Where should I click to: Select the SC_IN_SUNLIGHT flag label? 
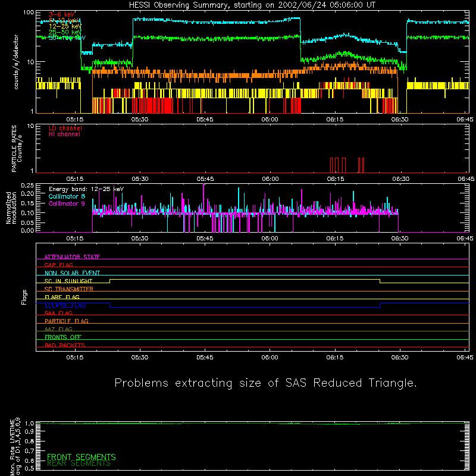coord(68,281)
